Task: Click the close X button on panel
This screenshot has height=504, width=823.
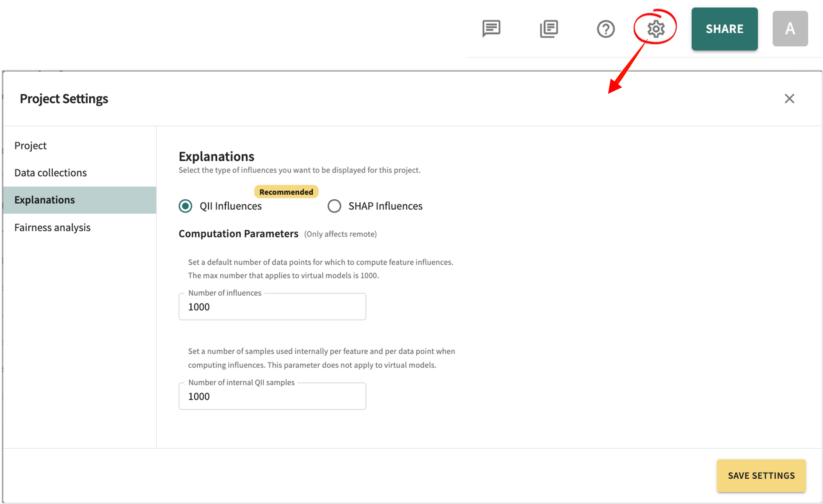Action: [789, 98]
